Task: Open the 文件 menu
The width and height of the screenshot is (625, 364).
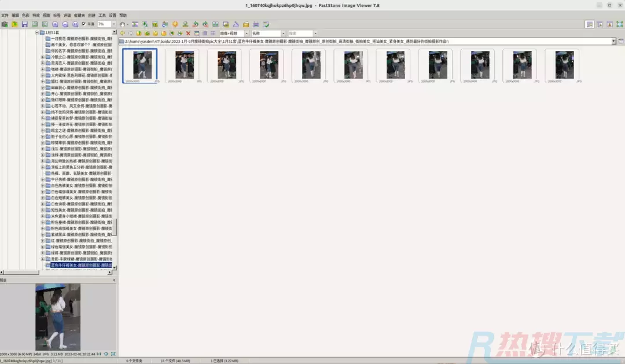Action: [5, 15]
